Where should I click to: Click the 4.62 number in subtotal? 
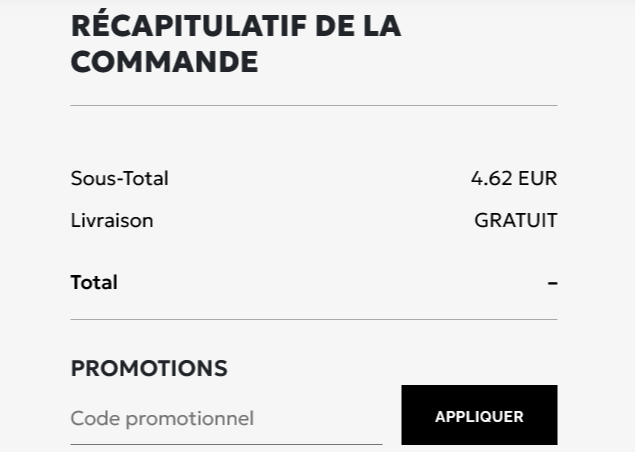491,178
